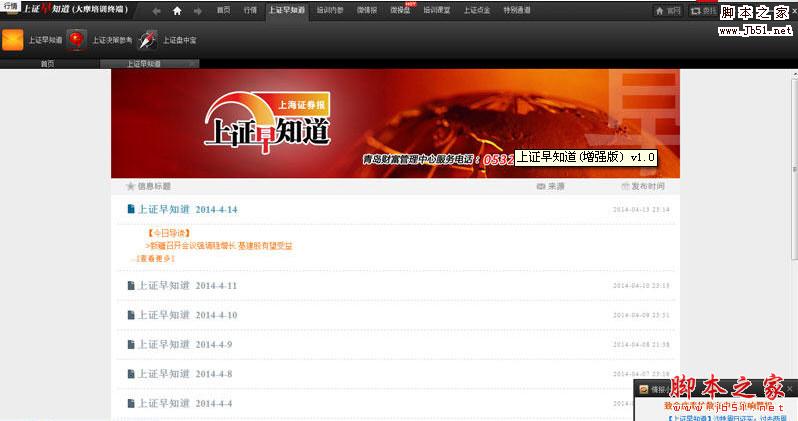Open article 上证早知道 2014-4-14
Screen dimensions: 798x421
coord(188,209)
